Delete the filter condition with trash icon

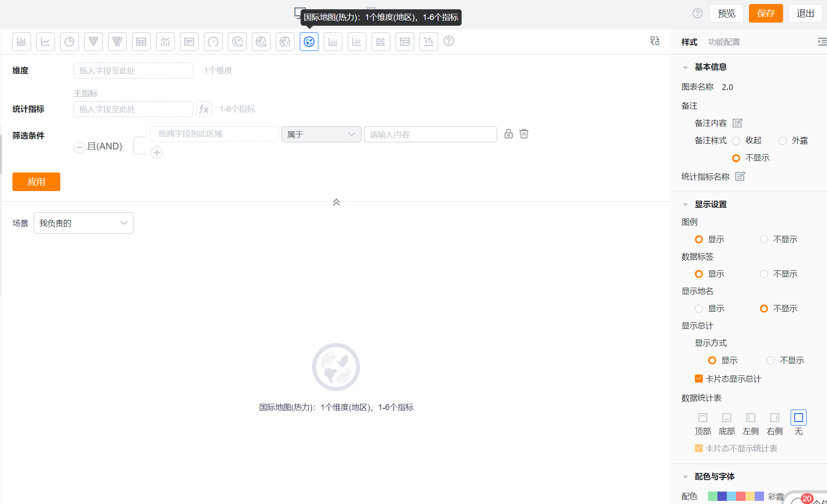coord(524,133)
